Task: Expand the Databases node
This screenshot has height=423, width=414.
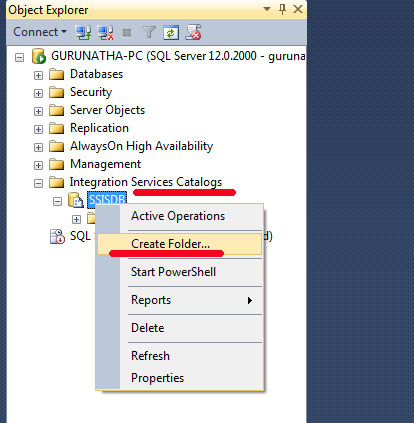Action: click(x=38, y=75)
